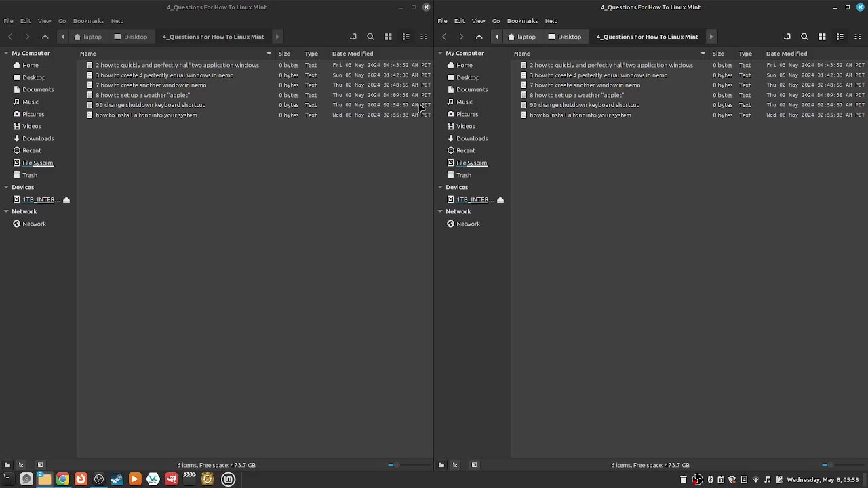Sort by Name column in left window
This screenshot has width=868, height=488.
176,53
